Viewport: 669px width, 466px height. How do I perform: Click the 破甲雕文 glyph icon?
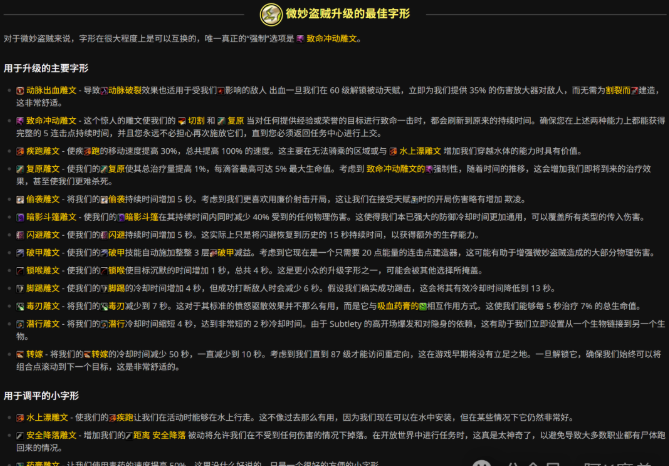(18, 253)
